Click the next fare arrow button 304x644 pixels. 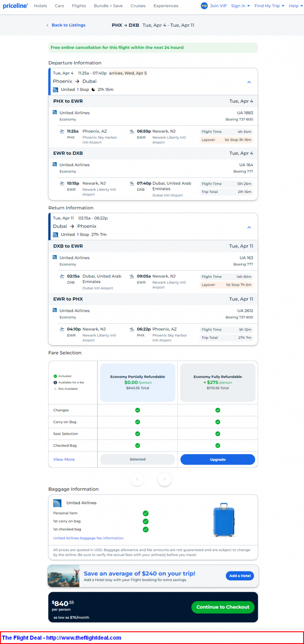[165, 479]
